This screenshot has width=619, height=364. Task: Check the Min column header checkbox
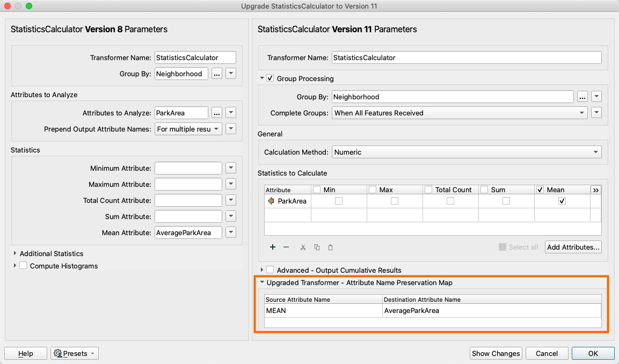317,190
